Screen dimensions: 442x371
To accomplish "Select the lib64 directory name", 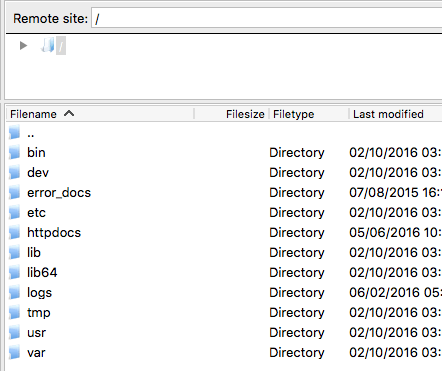I will (x=42, y=272).
